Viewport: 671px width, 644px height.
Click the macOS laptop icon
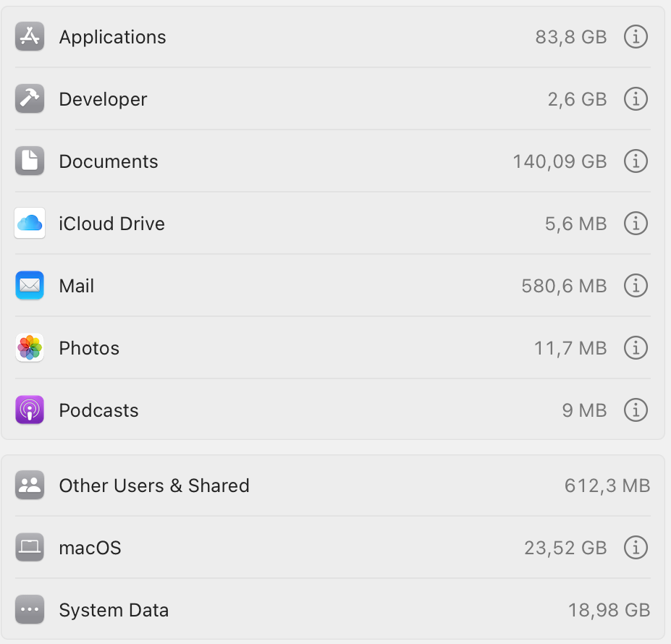30,548
